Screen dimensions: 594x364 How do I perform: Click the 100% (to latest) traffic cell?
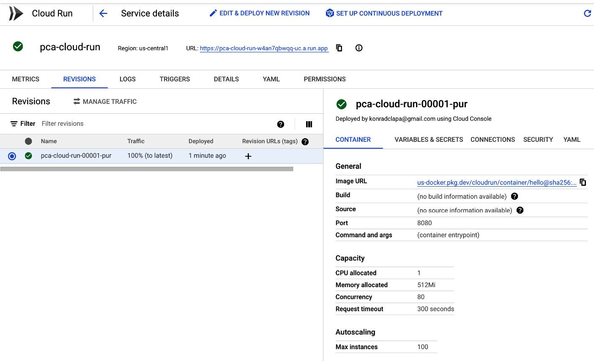point(150,156)
